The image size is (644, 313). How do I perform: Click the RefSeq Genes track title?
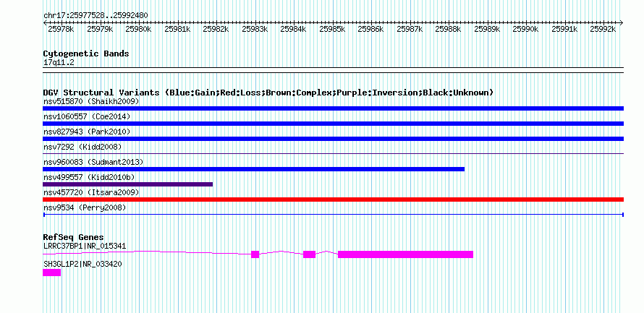73,237
